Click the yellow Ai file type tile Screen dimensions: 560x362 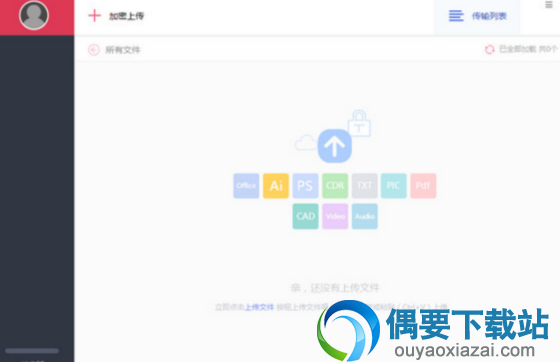276,186
